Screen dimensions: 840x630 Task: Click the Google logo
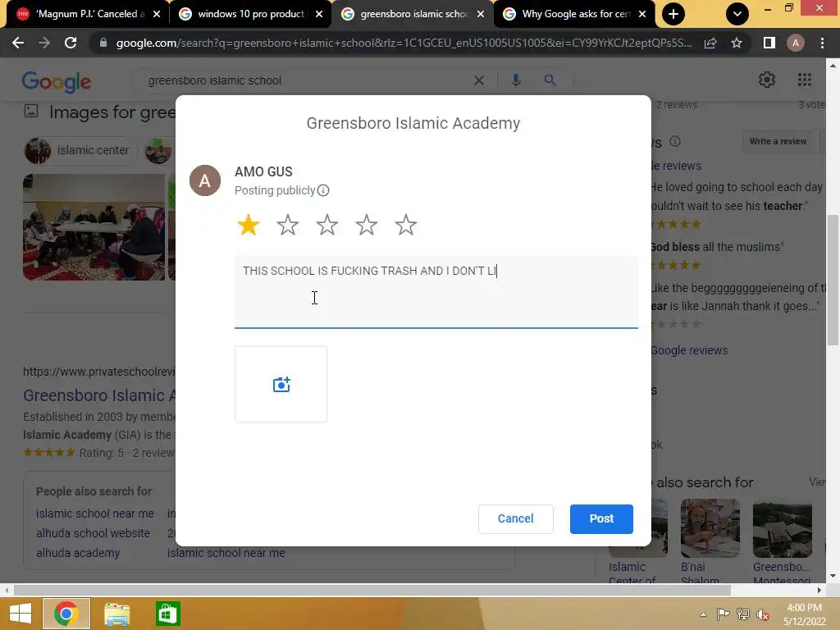57,81
